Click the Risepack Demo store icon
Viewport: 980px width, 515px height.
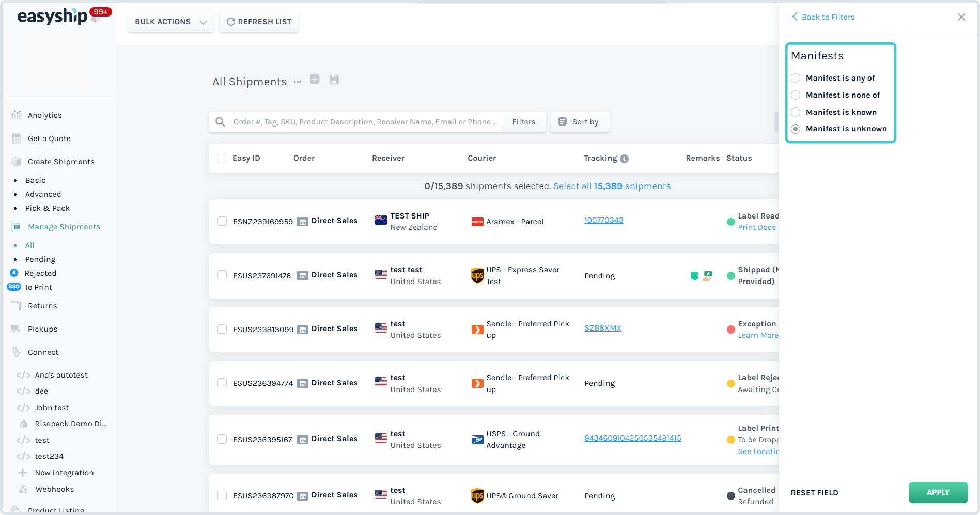[x=23, y=424]
